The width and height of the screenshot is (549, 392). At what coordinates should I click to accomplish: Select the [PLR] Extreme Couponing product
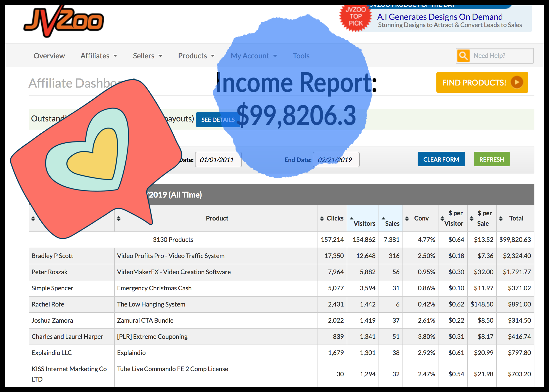click(216, 336)
